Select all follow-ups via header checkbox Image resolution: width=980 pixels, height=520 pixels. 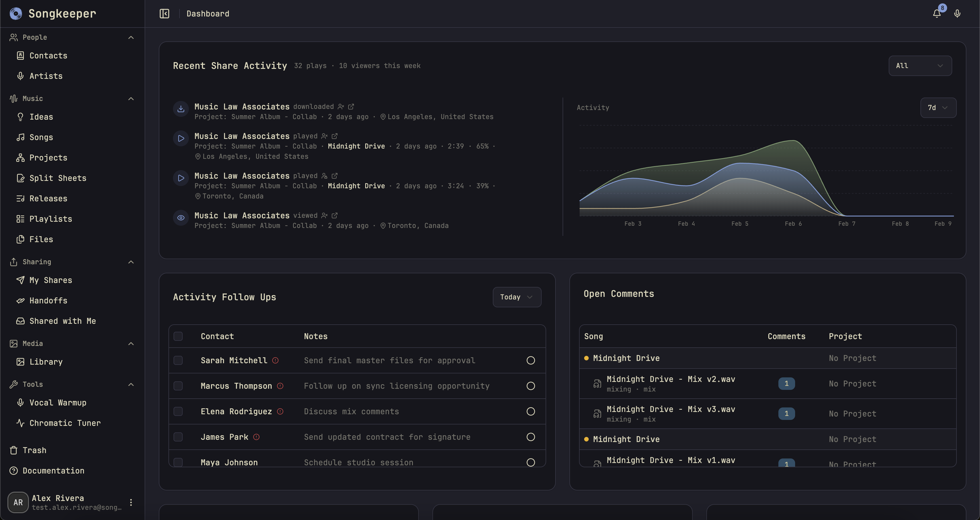178,336
